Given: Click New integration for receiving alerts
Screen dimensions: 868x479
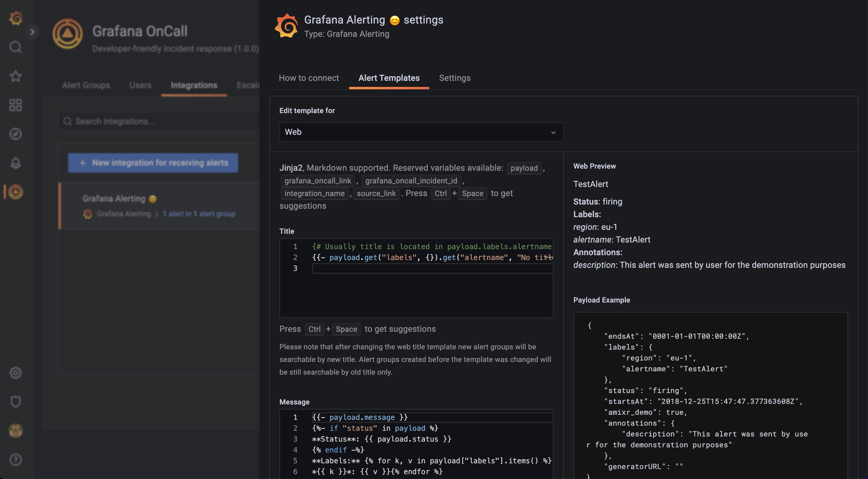Looking at the screenshot, I should click(153, 163).
